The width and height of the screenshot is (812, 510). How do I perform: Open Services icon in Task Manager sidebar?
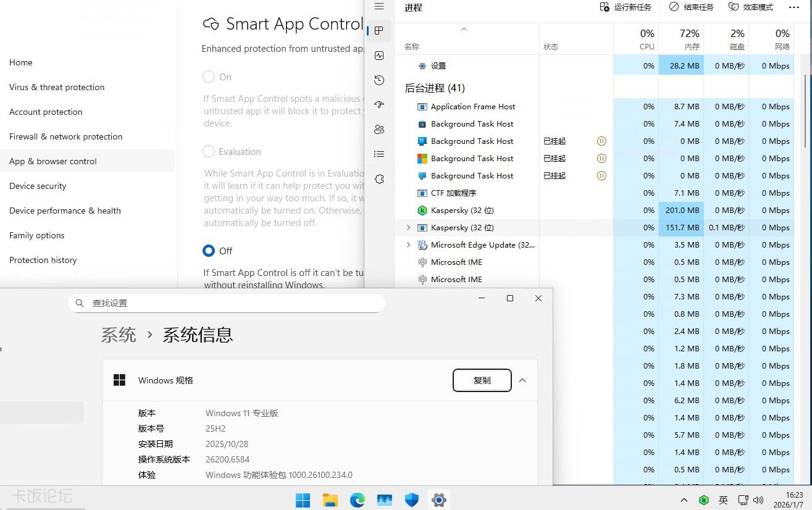(379, 179)
